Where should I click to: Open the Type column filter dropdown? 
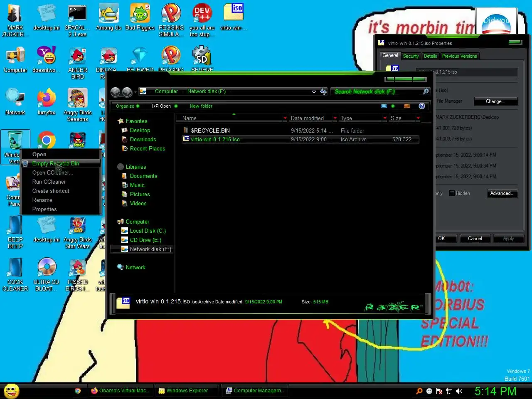tap(385, 118)
